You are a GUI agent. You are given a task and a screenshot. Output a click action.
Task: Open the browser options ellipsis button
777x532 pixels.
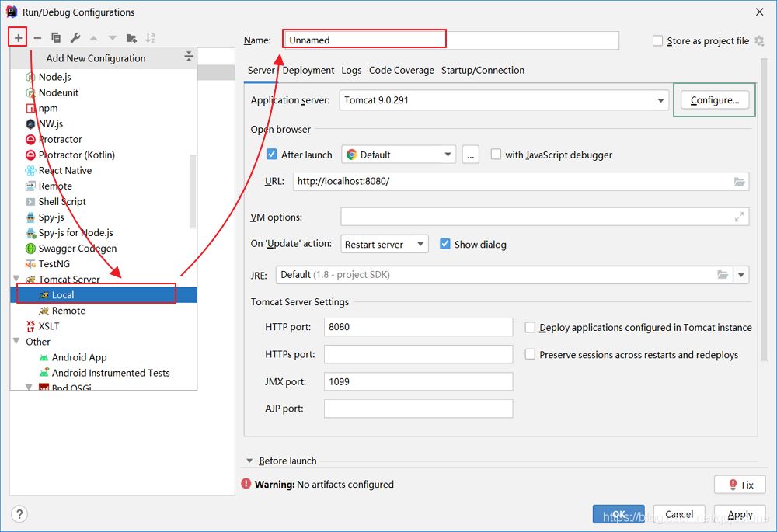pyautogui.click(x=470, y=155)
